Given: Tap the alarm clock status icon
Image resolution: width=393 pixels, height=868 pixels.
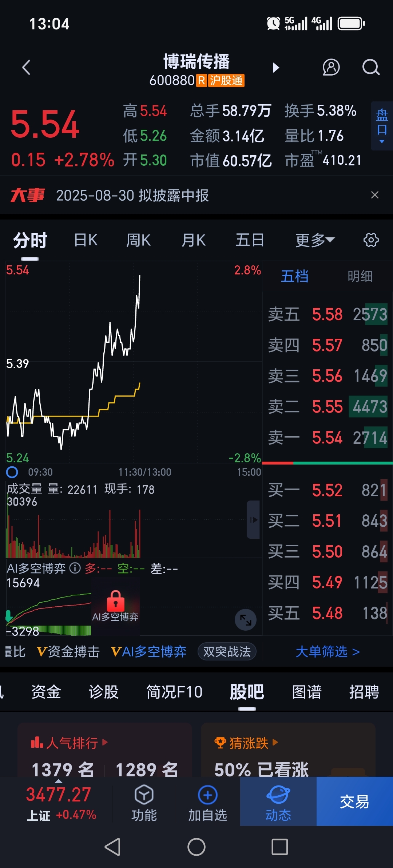Looking at the screenshot, I should click(x=273, y=24).
